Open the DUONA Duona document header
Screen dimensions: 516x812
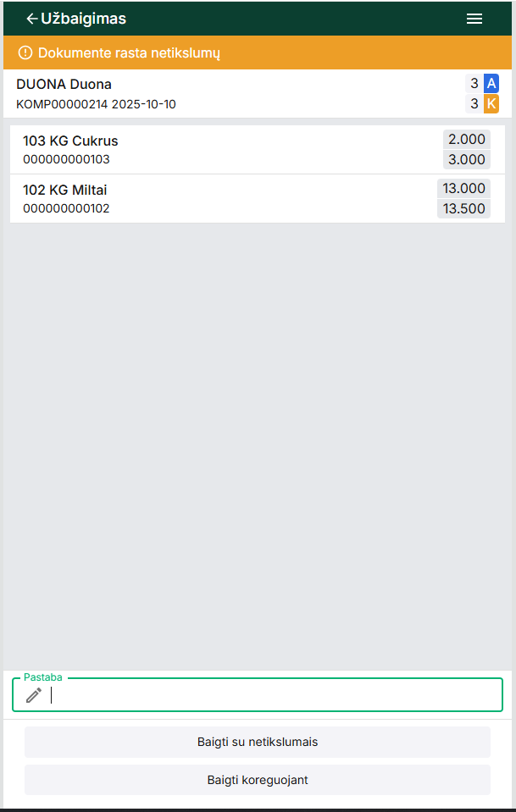[64, 84]
